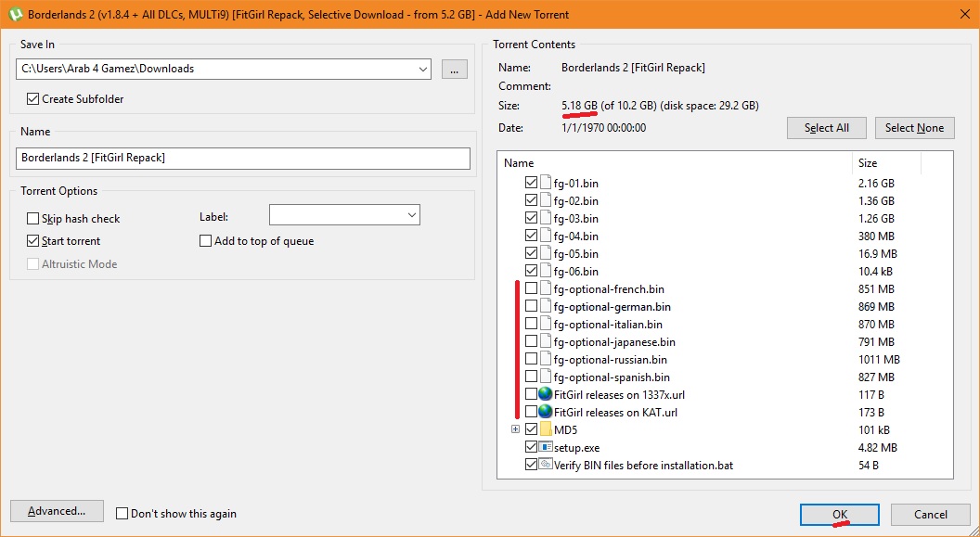Select the 'FitGirl releases on KAT.url' name
This screenshot has width=980, height=537.
click(615, 412)
